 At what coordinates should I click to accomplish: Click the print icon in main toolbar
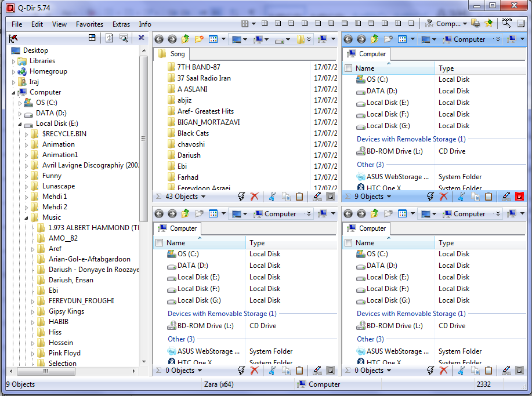click(476, 24)
